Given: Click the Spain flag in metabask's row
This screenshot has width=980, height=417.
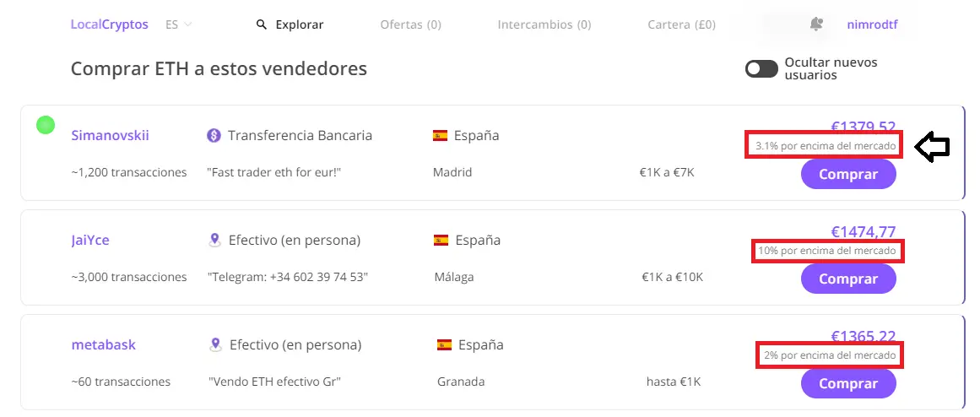Looking at the screenshot, I should tap(444, 345).
